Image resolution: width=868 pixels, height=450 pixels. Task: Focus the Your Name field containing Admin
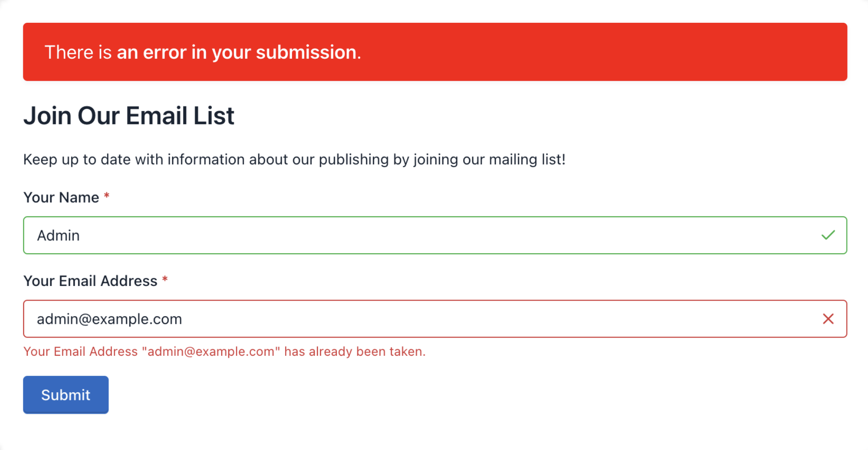[410, 235]
